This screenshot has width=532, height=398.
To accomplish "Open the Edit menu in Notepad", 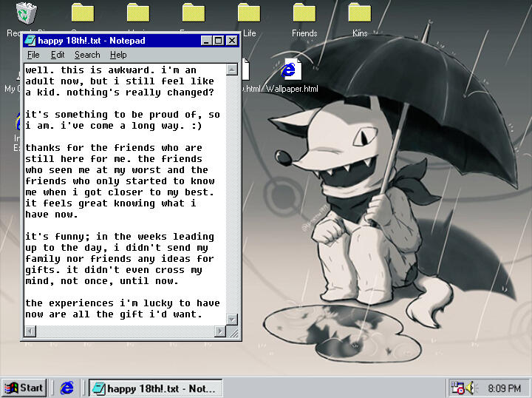I will 58,55.
